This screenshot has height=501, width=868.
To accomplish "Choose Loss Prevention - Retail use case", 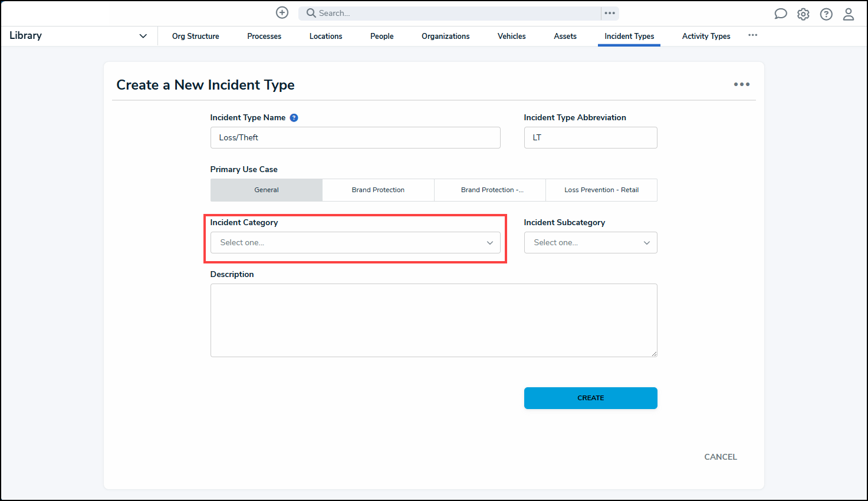I will 601,190.
